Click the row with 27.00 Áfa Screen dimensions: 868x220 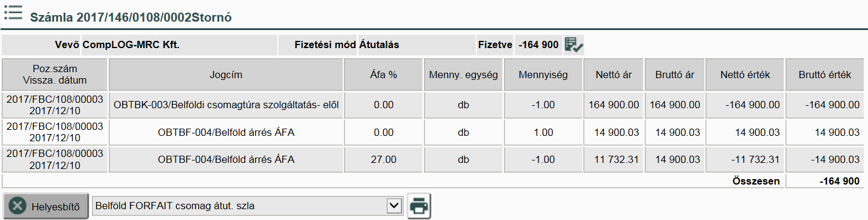click(x=433, y=159)
